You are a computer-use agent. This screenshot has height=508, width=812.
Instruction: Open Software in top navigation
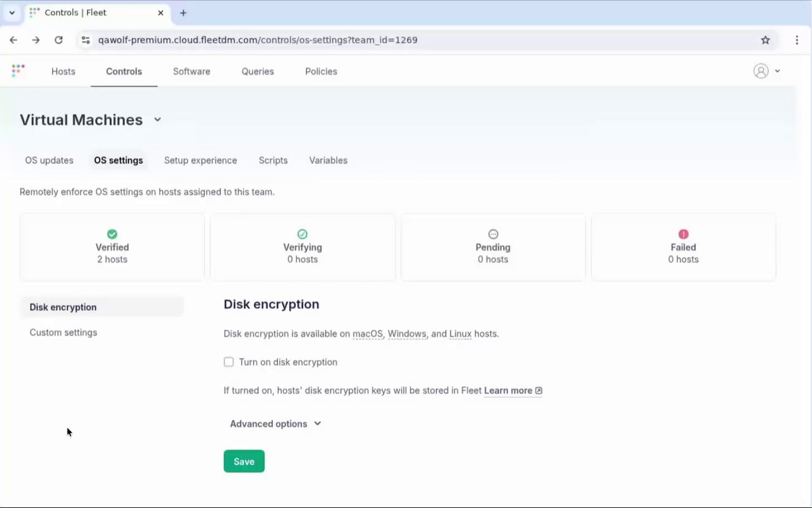[x=192, y=71]
